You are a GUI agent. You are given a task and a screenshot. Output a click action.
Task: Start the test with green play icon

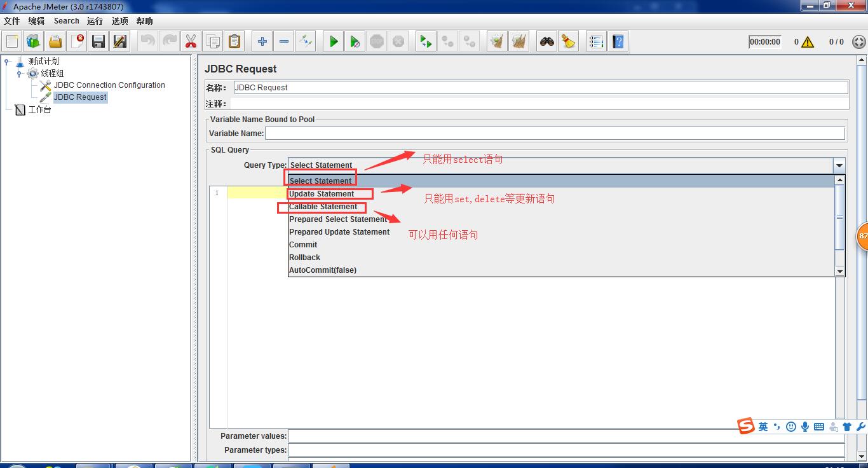click(x=334, y=41)
